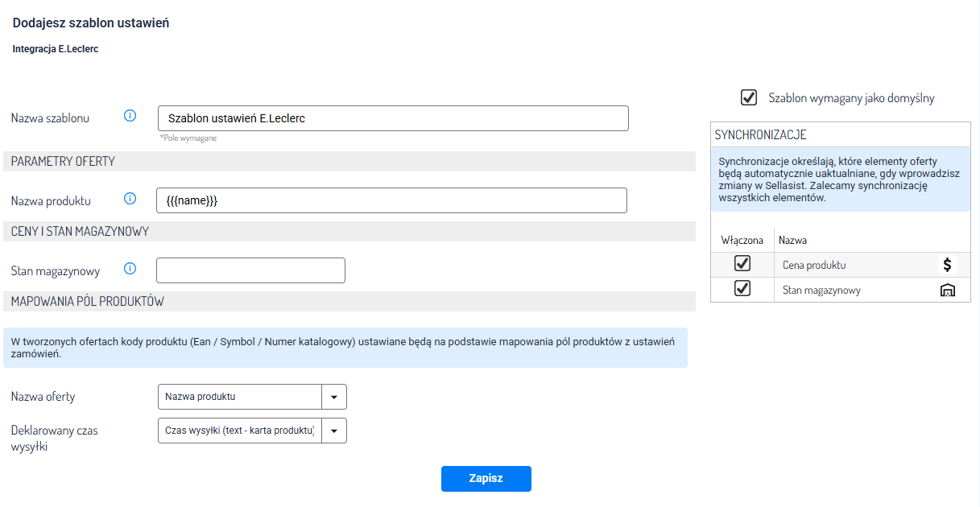Click arrow button of Nazwa oferty combo
Screen dimensions: 980x507
tap(334, 397)
